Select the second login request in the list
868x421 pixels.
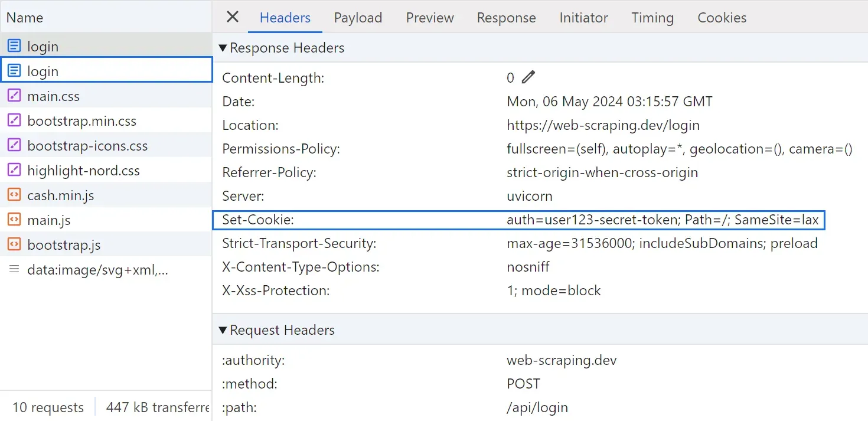pos(106,70)
